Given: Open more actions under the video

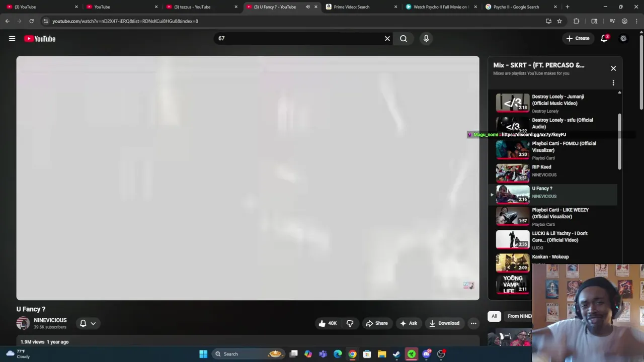Looking at the screenshot, I should [x=473, y=323].
